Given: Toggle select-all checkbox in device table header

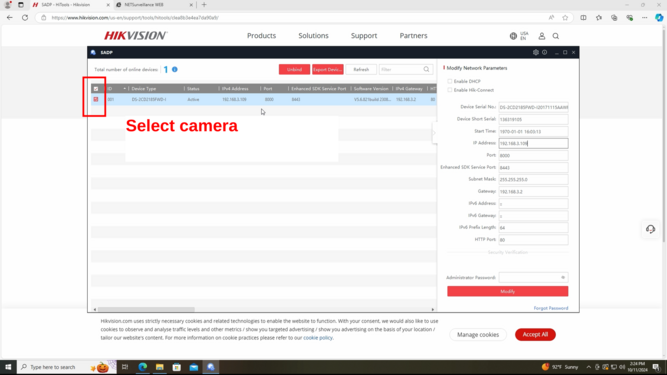Looking at the screenshot, I should (96, 89).
